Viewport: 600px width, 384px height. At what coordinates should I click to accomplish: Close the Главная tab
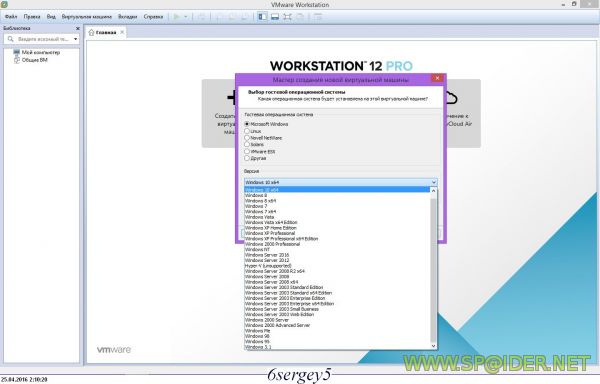click(x=122, y=32)
